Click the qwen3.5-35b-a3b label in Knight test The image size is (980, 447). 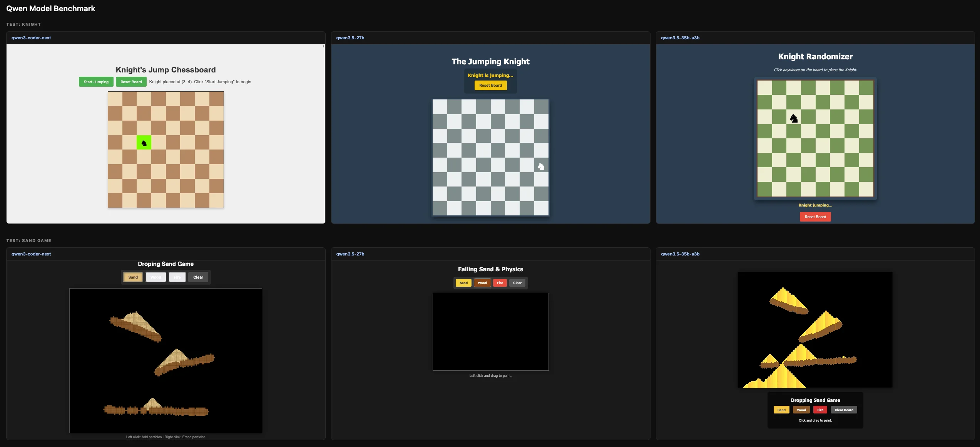coord(680,38)
